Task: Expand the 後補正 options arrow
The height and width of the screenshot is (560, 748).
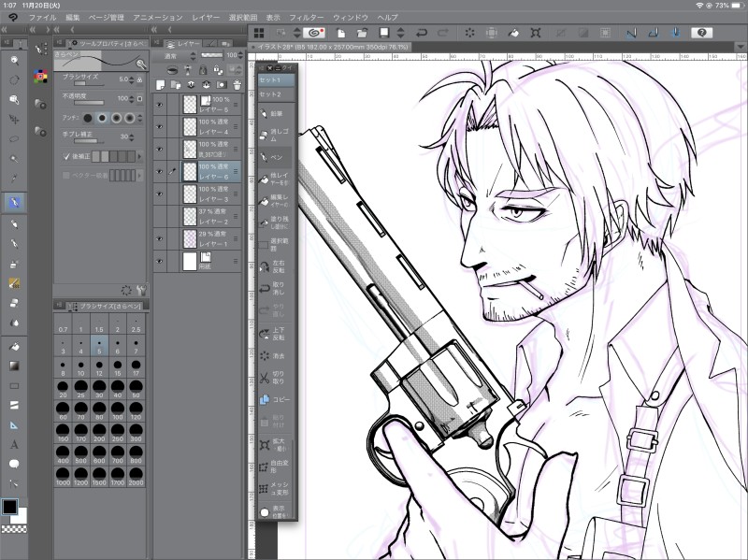Action: pyautogui.click(x=139, y=156)
